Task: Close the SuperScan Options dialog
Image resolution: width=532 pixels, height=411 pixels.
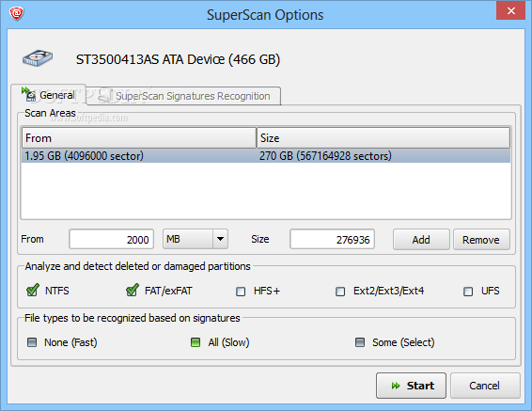Action: pos(511,10)
